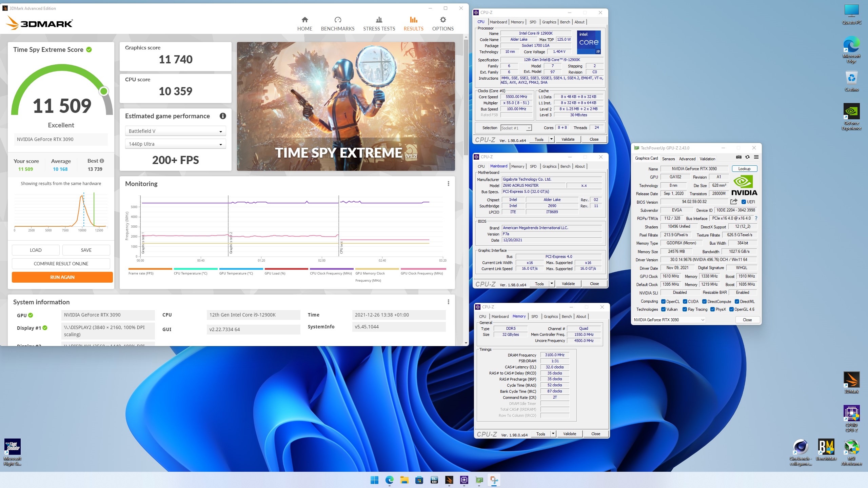Go to the BENCHMARKS section in 3DMark
The width and height of the screenshot is (868, 488).
tap(337, 24)
